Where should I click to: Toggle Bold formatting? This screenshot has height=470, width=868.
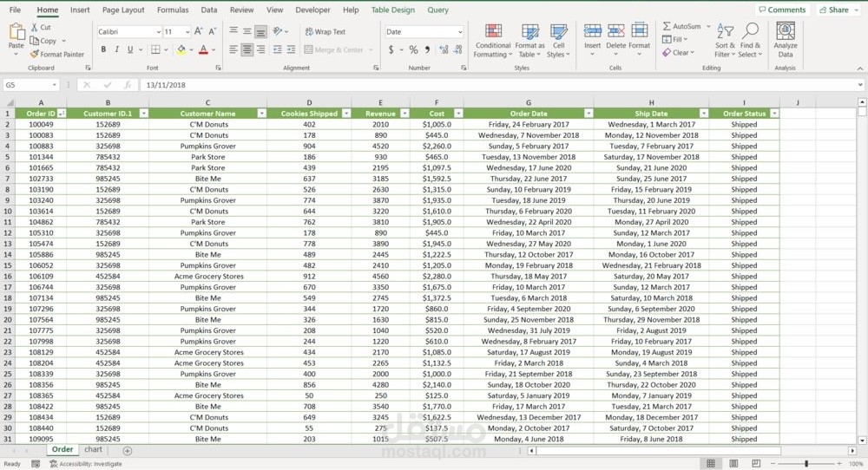(x=103, y=49)
